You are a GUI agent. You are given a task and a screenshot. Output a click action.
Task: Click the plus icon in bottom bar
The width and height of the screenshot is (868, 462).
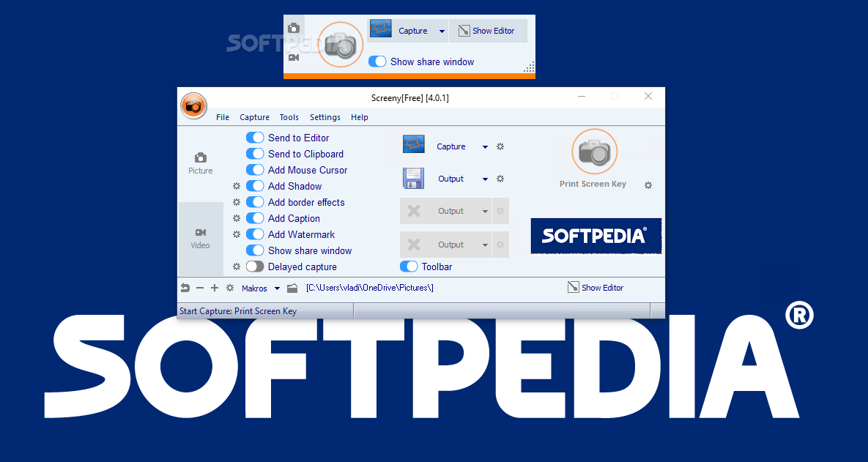[x=215, y=288]
